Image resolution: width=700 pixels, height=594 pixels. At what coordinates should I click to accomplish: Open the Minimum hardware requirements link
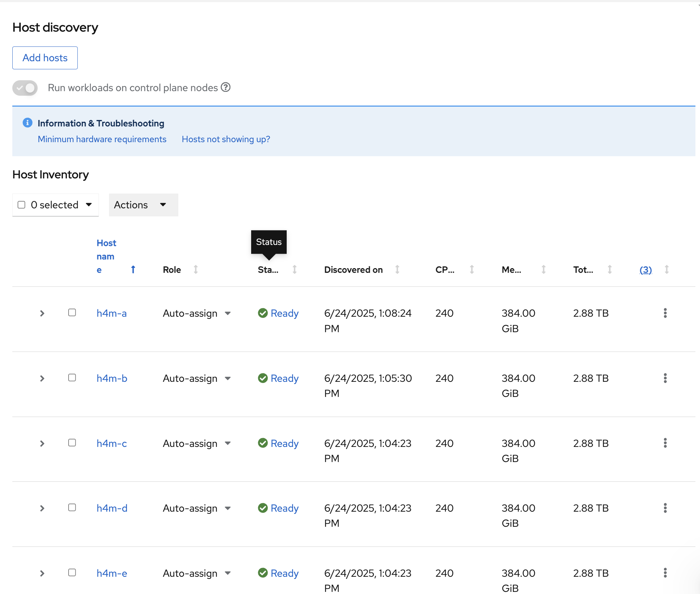click(102, 139)
